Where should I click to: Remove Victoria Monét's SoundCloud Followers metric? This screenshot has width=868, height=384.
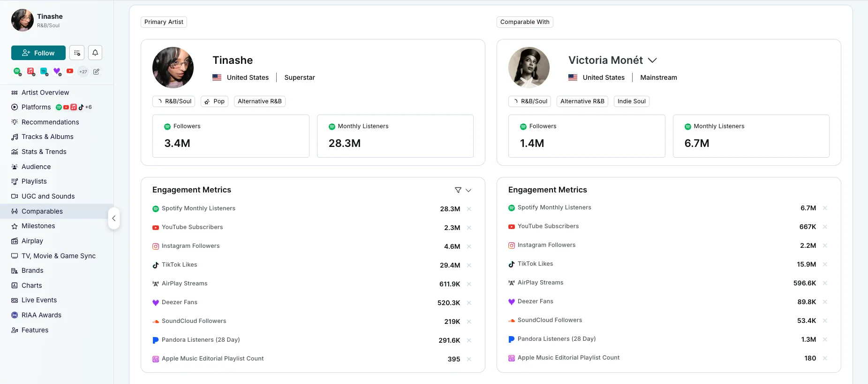point(825,321)
